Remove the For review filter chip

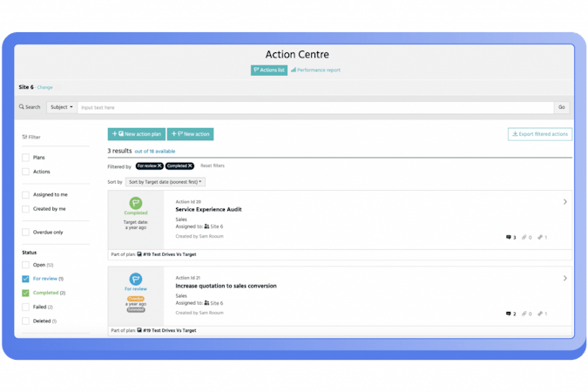159,166
